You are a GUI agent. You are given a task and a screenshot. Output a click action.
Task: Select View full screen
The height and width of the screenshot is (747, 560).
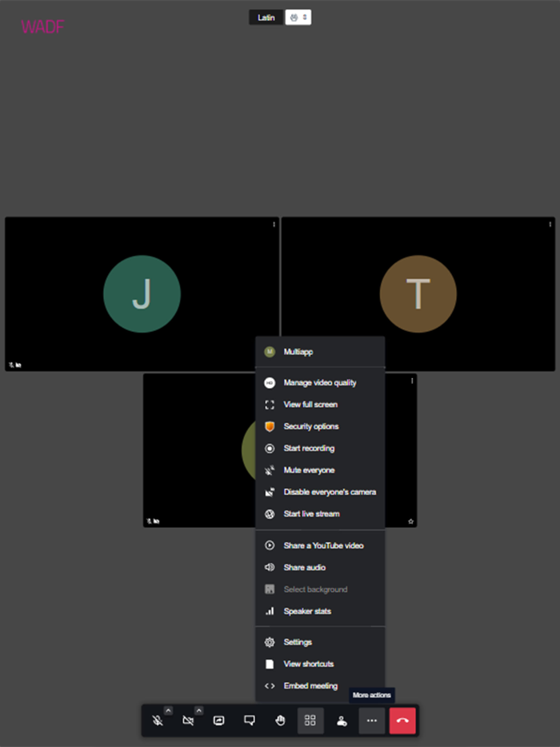pos(320,405)
